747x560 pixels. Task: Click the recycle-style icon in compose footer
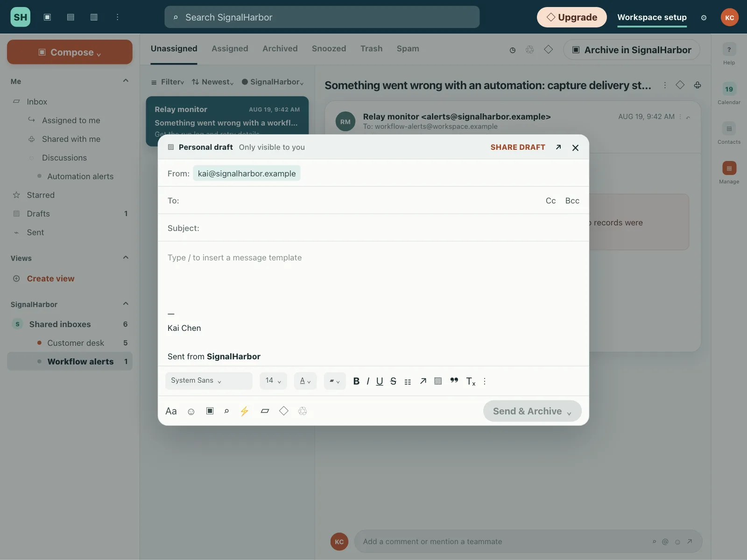(x=303, y=411)
